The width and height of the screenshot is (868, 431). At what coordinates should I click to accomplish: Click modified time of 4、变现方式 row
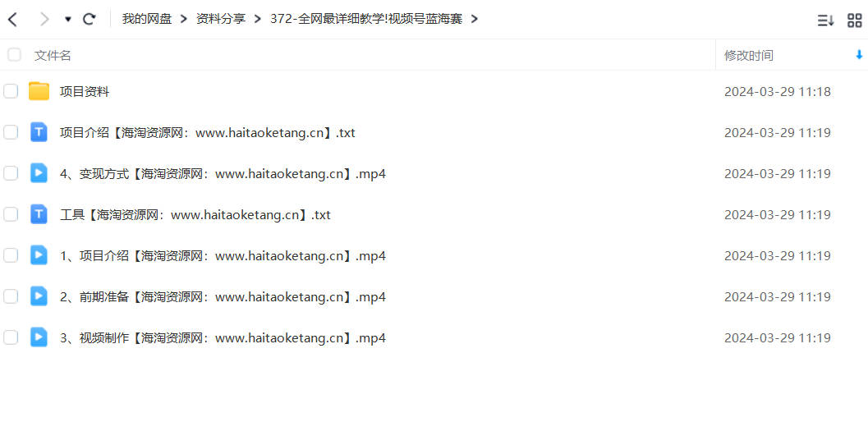(777, 174)
